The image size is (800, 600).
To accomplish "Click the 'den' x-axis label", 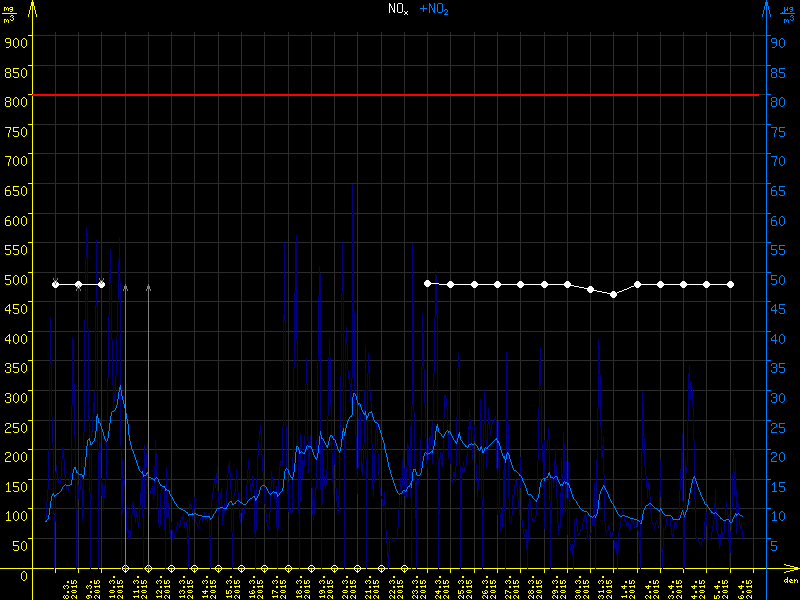I will pos(789,581).
